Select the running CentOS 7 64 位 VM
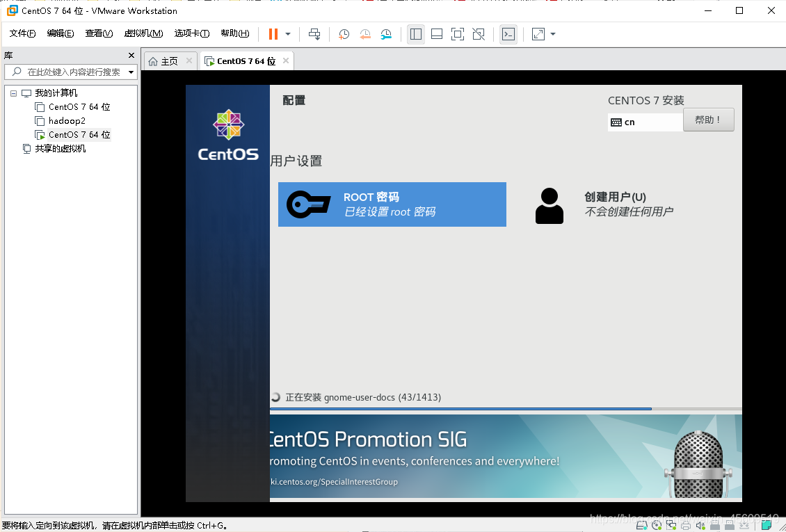Viewport: 786px width, 532px height. (x=79, y=135)
